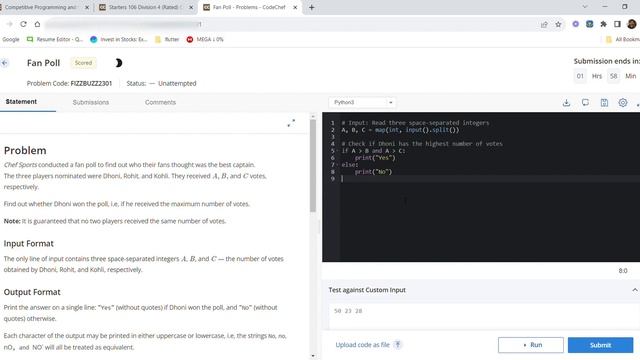The width and height of the screenshot is (640, 360).
Task: Submit the solution
Action: (x=600, y=345)
